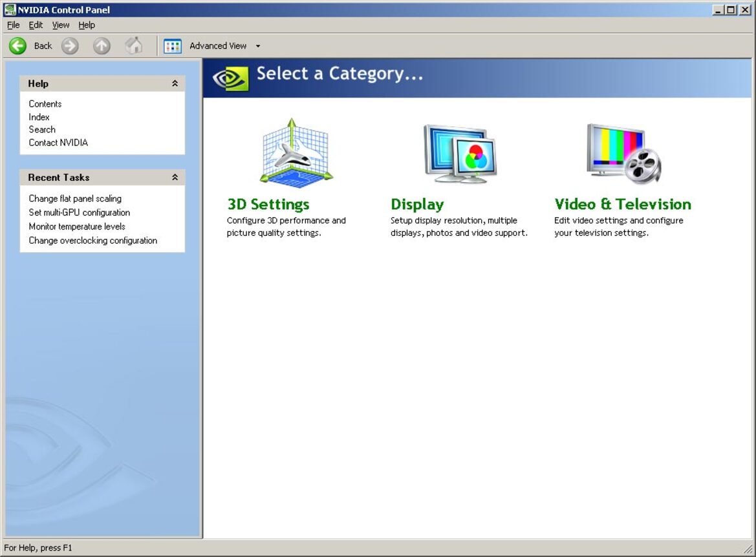Maximize the NVIDIA Control Panel window
The width and height of the screenshot is (756, 557).
pyautogui.click(x=731, y=10)
